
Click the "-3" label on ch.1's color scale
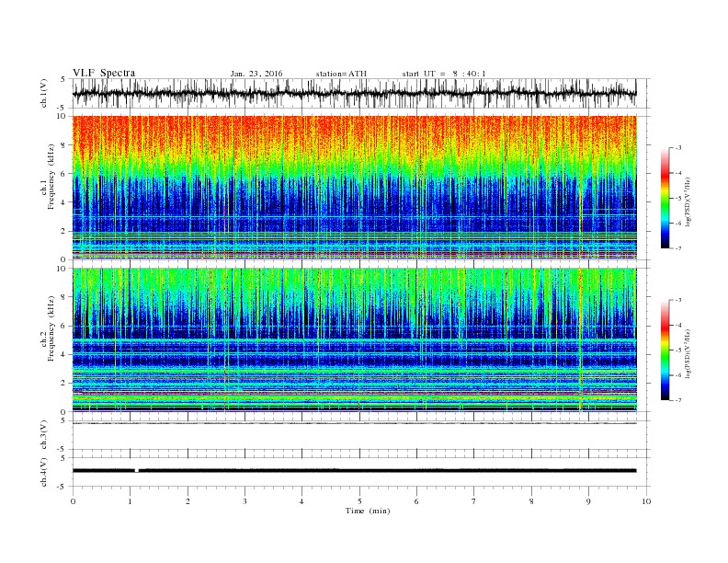pyautogui.click(x=678, y=148)
